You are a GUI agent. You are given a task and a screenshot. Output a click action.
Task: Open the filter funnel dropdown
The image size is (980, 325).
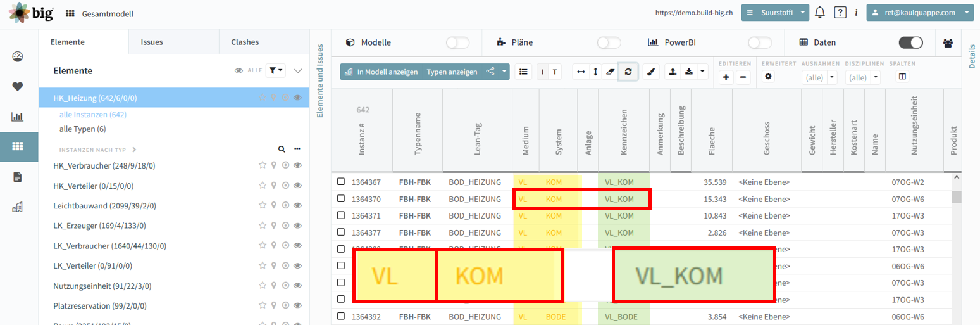pyautogui.click(x=276, y=70)
